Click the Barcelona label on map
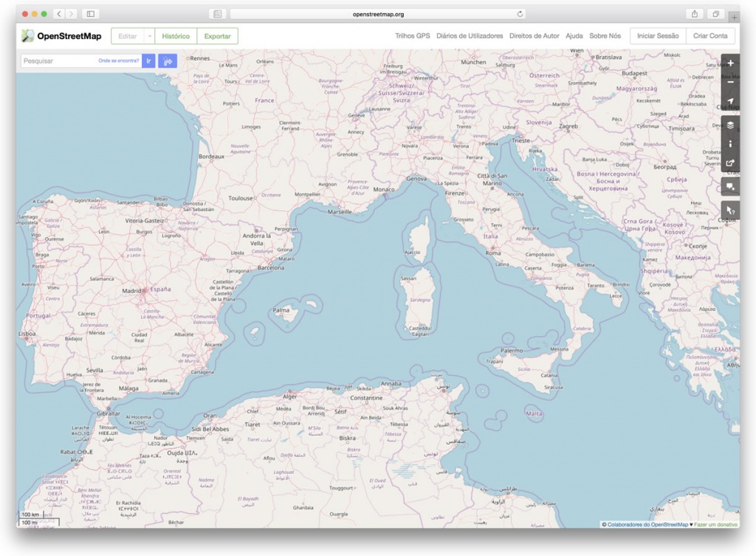Image resolution: width=756 pixels, height=556 pixels. pos(271,267)
